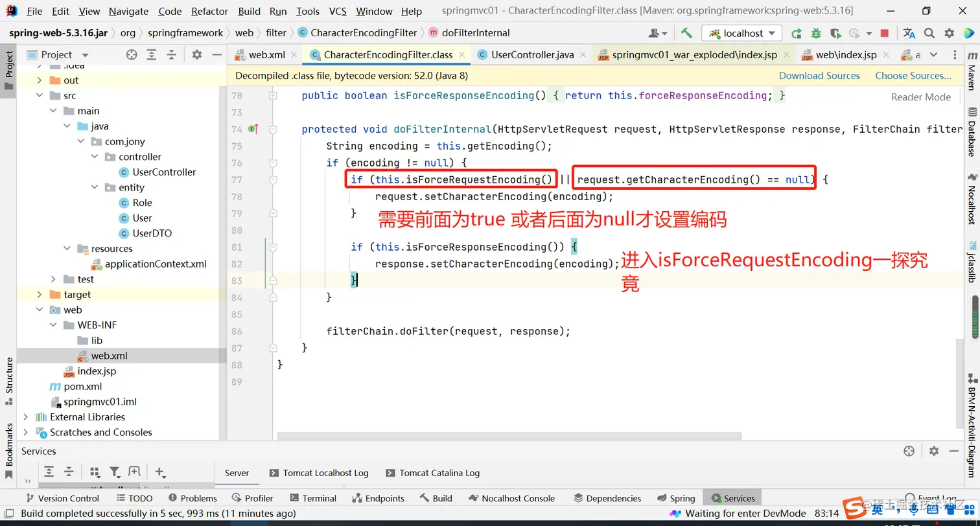Click the override gutter icon on line 74

click(x=254, y=129)
